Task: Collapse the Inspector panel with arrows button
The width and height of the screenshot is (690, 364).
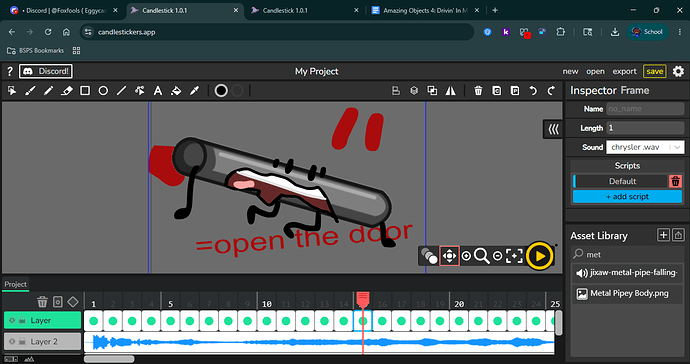Action: [x=553, y=129]
